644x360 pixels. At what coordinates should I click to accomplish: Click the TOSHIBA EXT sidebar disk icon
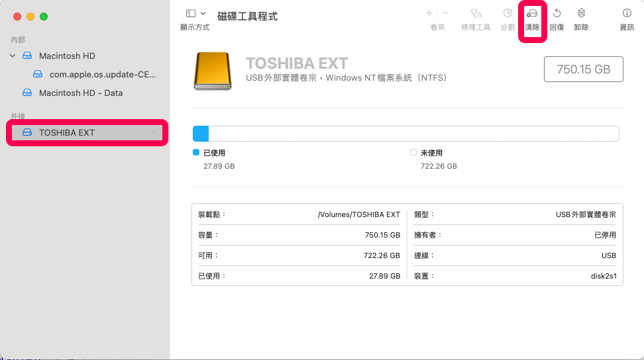coord(27,132)
